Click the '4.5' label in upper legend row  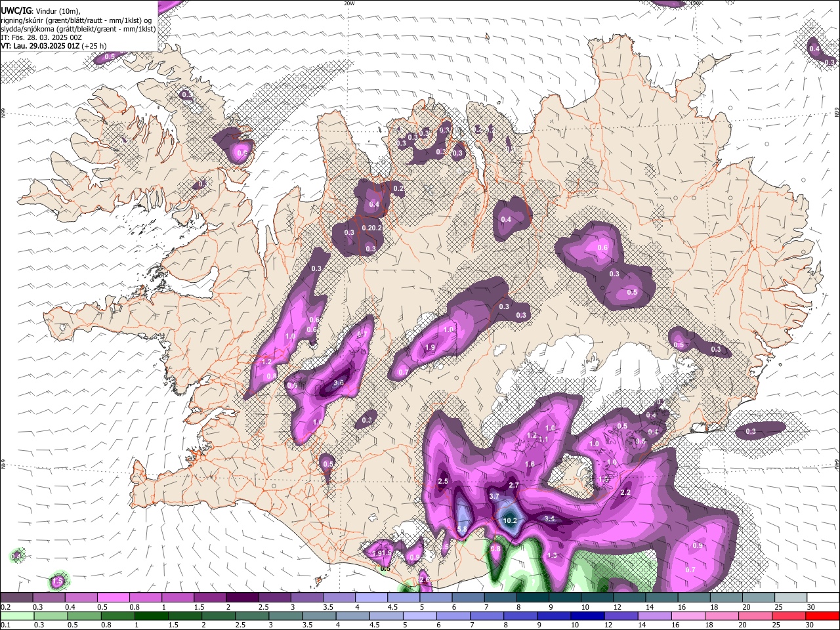[392, 607]
